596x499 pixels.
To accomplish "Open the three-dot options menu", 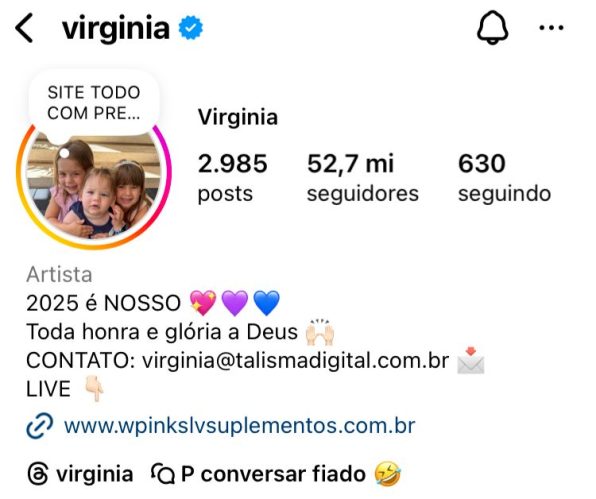I will coord(551,27).
